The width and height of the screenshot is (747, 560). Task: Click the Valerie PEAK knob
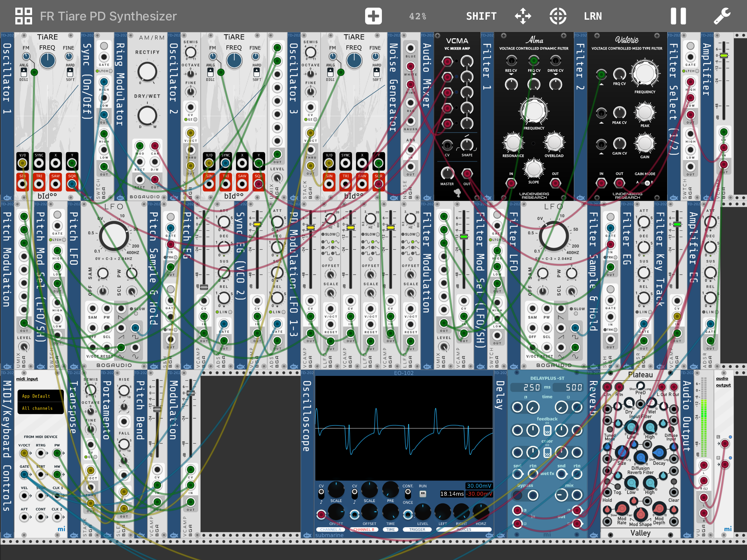coord(645,113)
